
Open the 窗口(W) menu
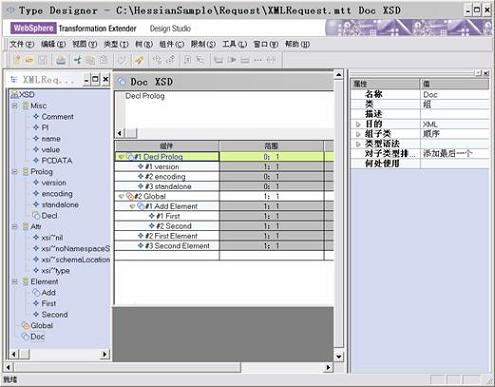tap(266, 44)
